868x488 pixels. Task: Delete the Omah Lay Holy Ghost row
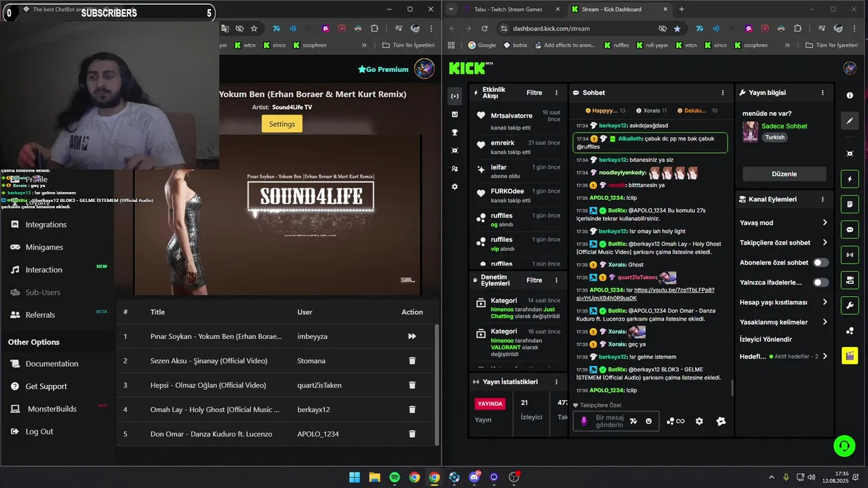tap(412, 409)
